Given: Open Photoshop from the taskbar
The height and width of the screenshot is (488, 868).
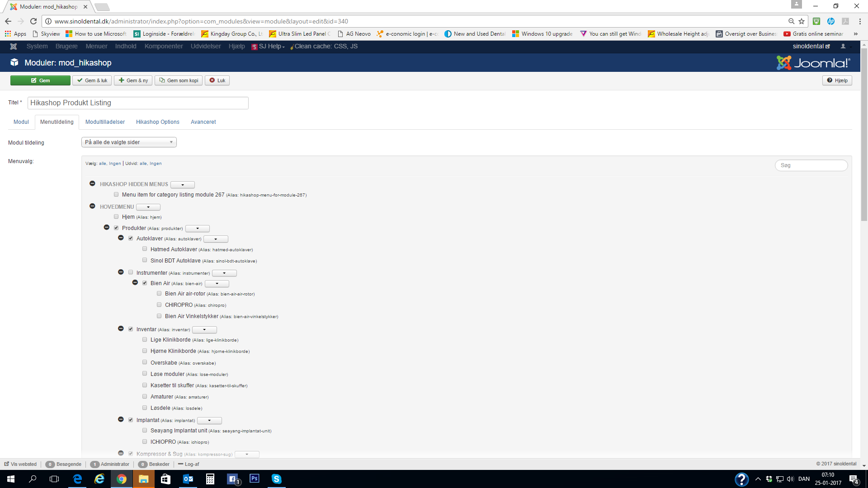Looking at the screenshot, I should (x=255, y=479).
